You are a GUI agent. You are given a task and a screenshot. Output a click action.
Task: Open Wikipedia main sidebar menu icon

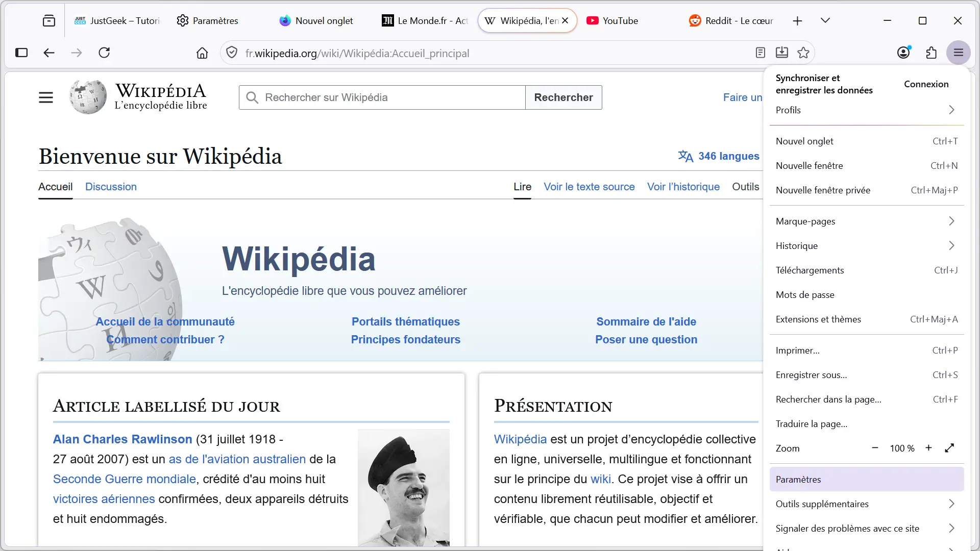(46, 97)
